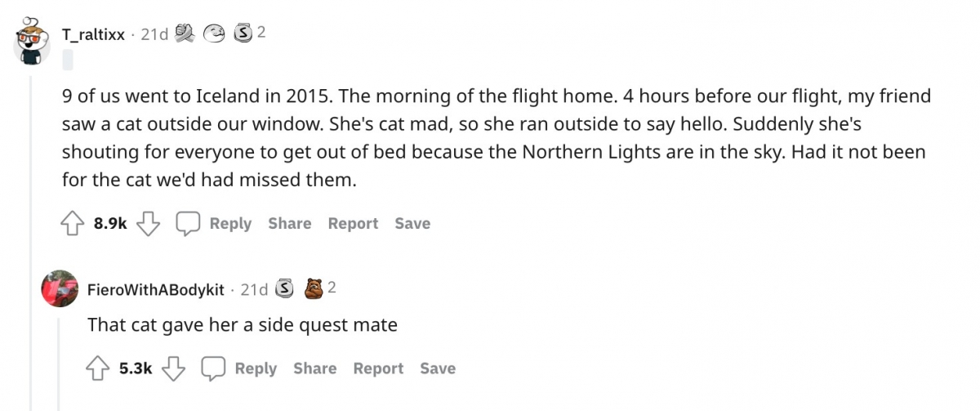Click comment bubble icon on FieroWithABodykit's reply
The width and height of the screenshot is (980, 411).
(214, 369)
